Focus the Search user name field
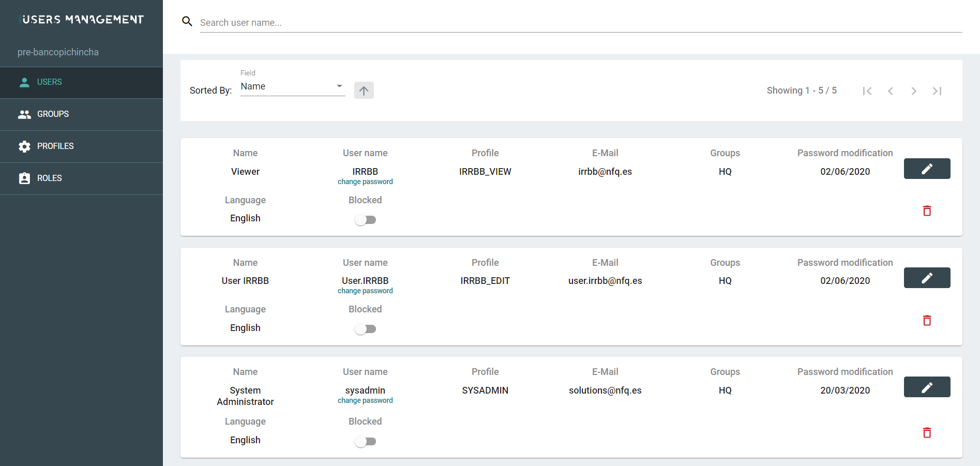 [581, 23]
